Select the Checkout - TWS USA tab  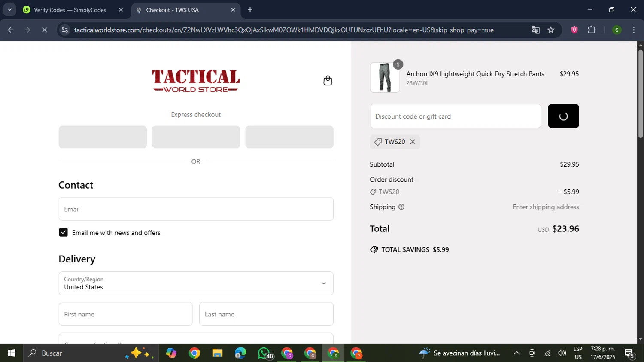point(185,10)
